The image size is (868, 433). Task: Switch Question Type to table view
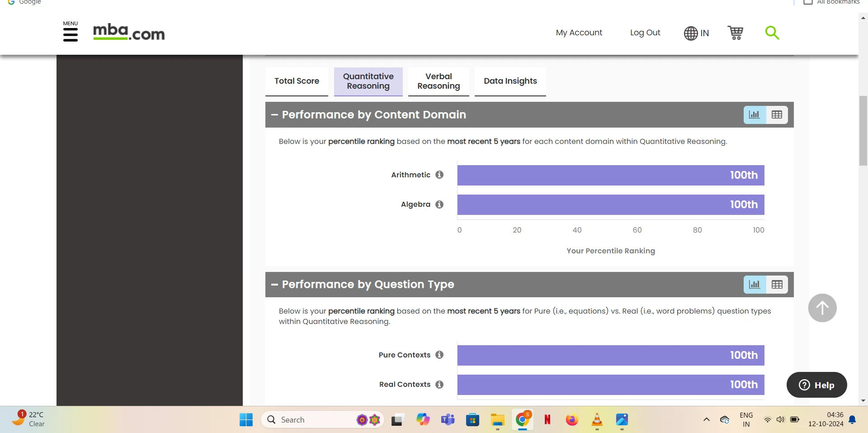pos(777,285)
